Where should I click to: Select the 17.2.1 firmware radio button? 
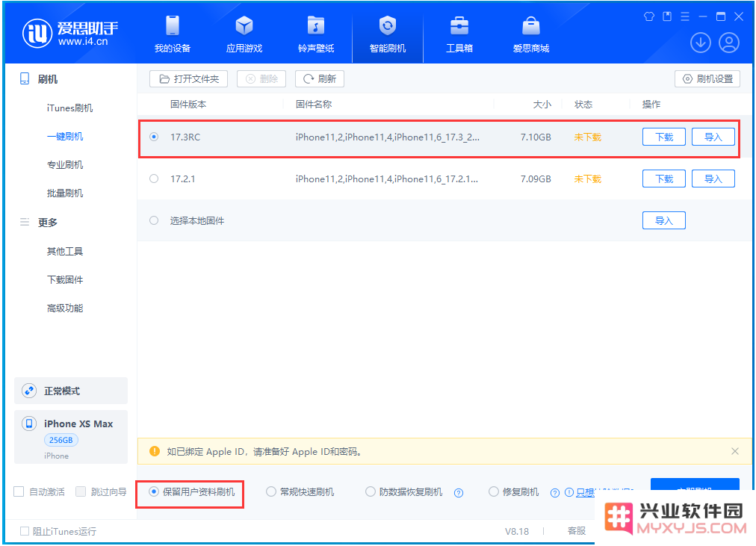coord(154,179)
